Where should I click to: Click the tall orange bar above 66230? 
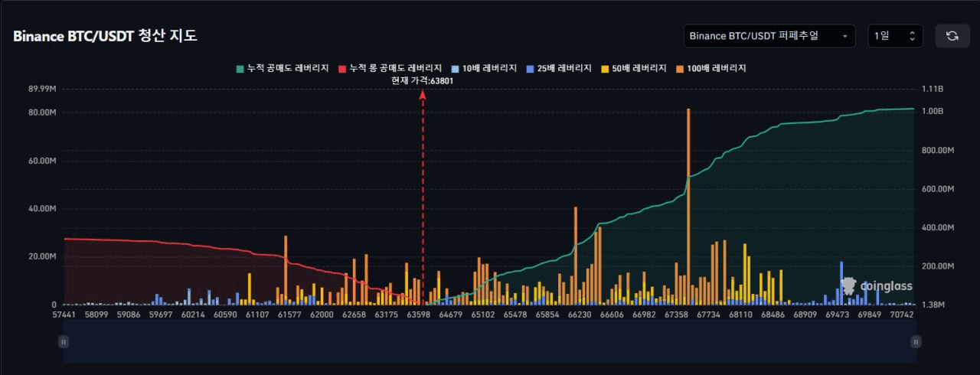point(576,255)
